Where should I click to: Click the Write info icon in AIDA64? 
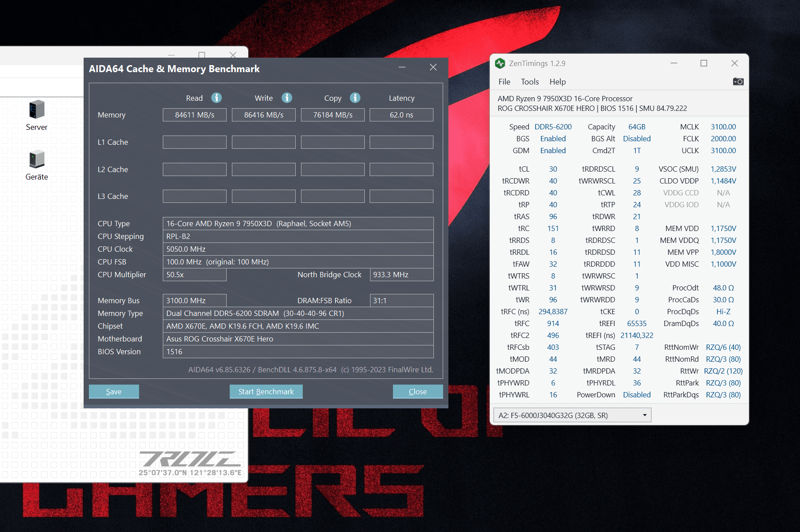287,98
